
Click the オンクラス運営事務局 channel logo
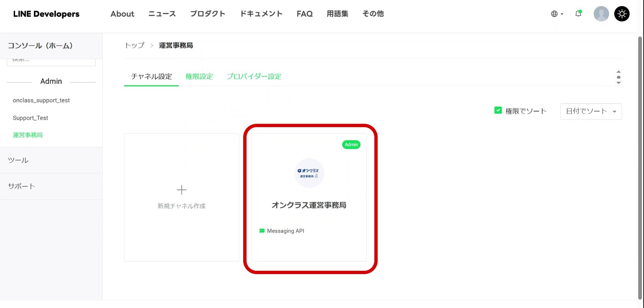click(309, 173)
